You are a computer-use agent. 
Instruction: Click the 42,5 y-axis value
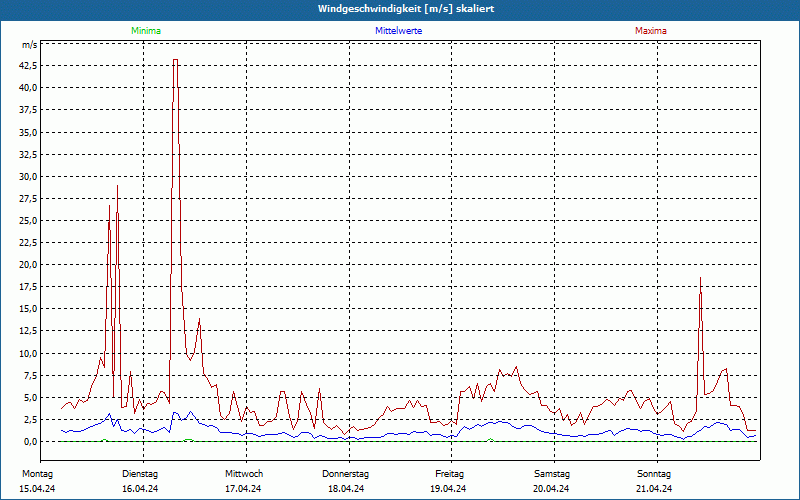pos(28,66)
